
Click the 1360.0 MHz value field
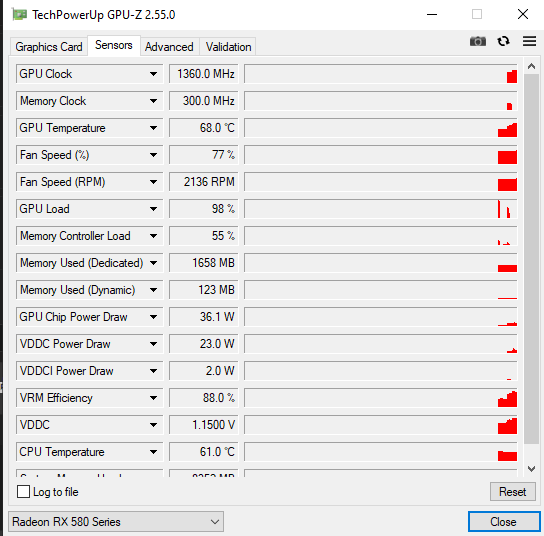pyautogui.click(x=204, y=74)
